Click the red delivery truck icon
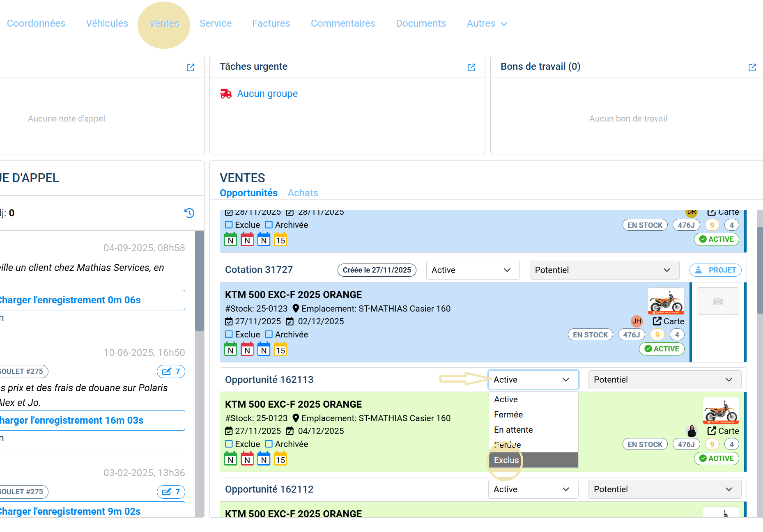Image resolution: width=763 pixels, height=532 pixels. pos(226,94)
